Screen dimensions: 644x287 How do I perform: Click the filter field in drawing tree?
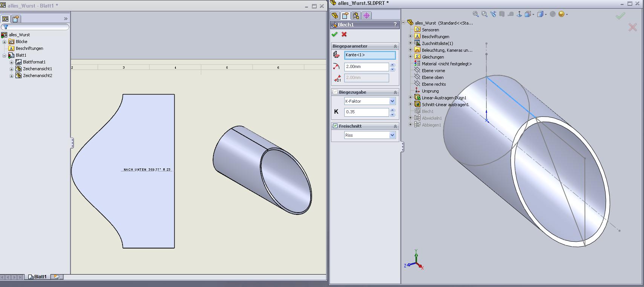pos(35,27)
